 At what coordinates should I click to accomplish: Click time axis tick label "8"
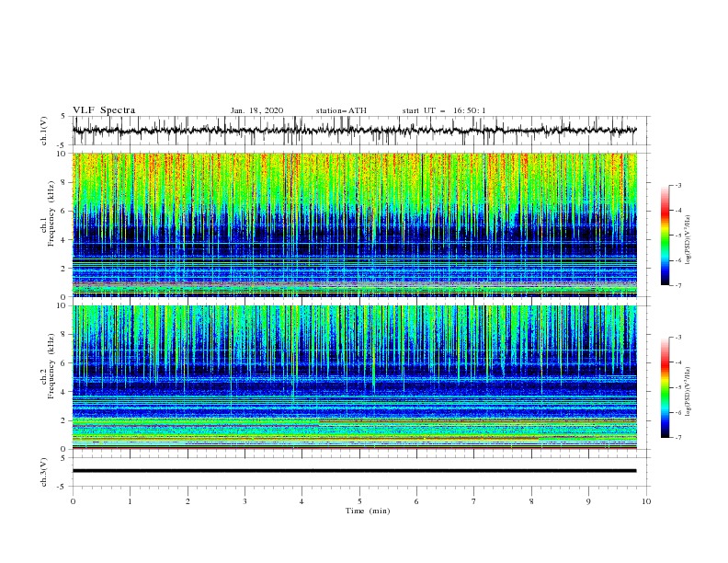click(x=531, y=501)
